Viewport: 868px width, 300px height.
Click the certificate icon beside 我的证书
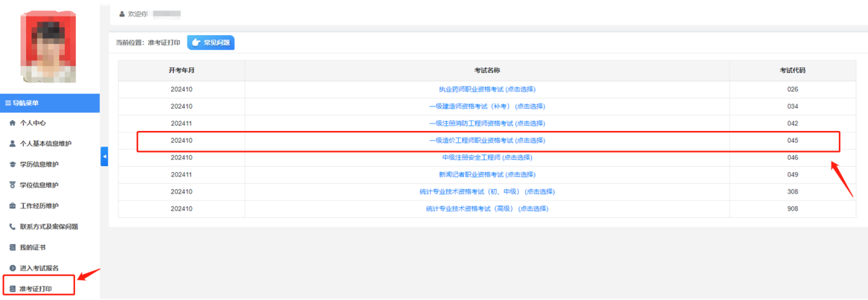(13, 247)
